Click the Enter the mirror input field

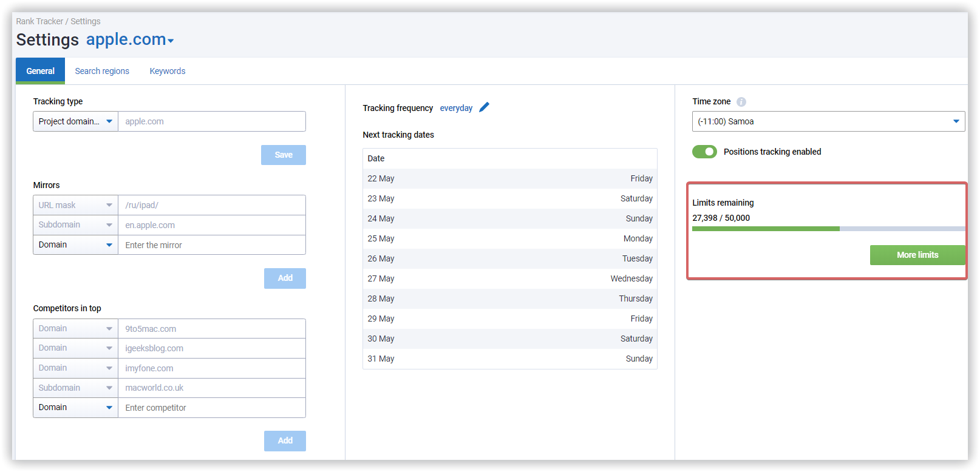(212, 245)
